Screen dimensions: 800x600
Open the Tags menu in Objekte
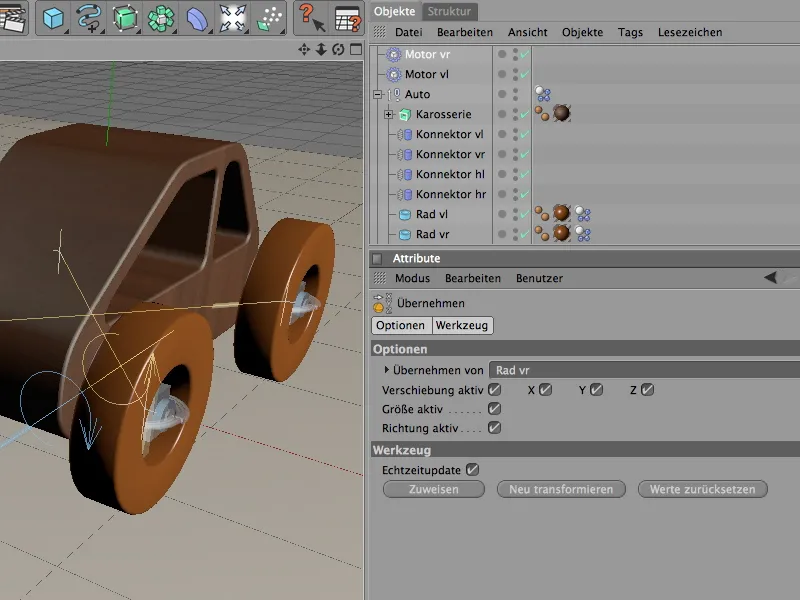pyautogui.click(x=630, y=32)
